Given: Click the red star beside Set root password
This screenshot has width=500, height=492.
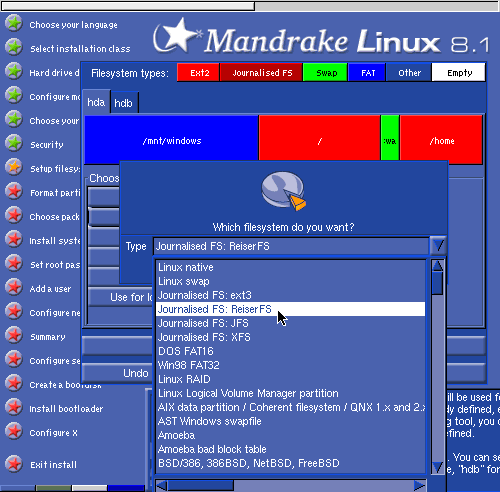Looking at the screenshot, I should (14, 263).
